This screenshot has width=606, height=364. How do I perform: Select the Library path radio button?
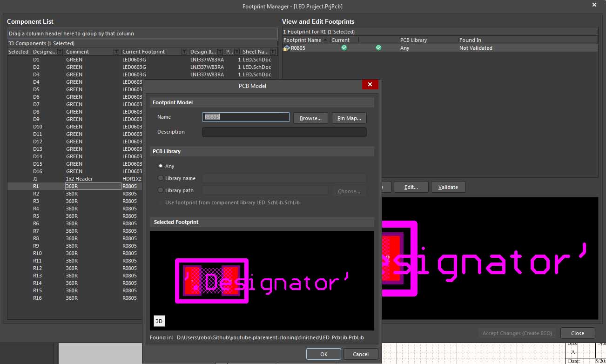(x=161, y=190)
